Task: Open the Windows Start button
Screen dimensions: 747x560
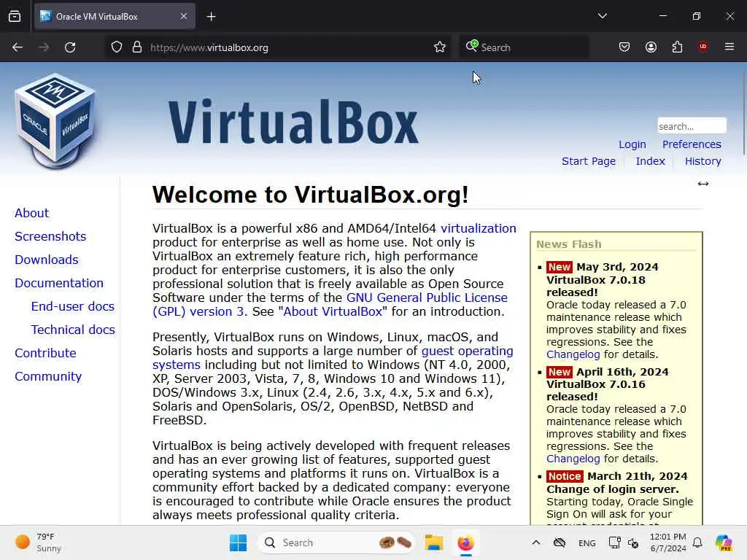Action: pos(239,542)
